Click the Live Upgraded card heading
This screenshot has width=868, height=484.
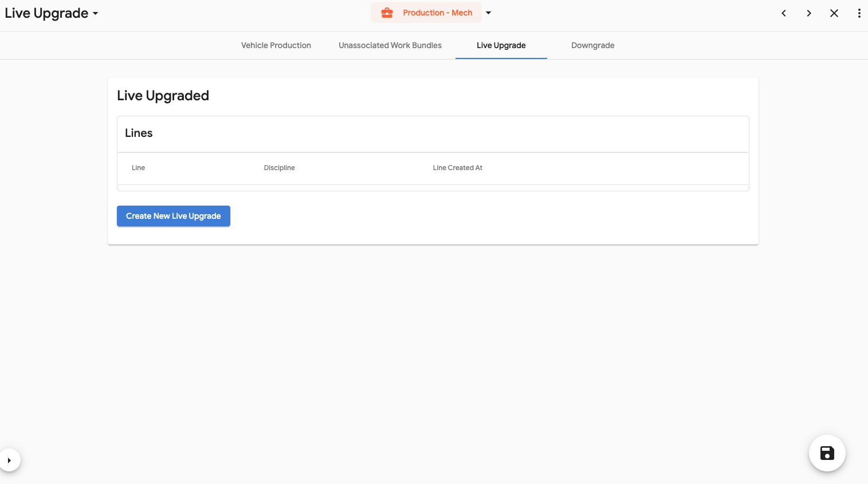[x=163, y=96]
